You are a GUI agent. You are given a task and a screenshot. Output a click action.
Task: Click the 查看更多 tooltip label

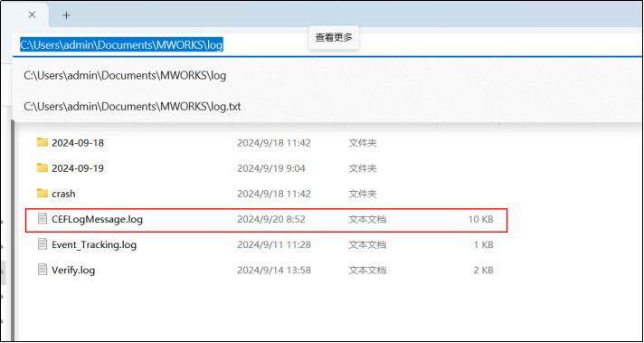coord(334,37)
